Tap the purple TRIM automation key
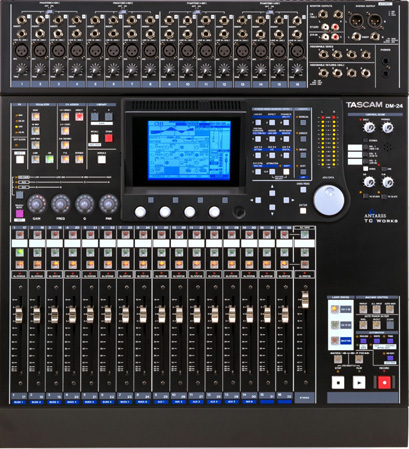The width and height of the screenshot is (409, 449). click(390, 341)
